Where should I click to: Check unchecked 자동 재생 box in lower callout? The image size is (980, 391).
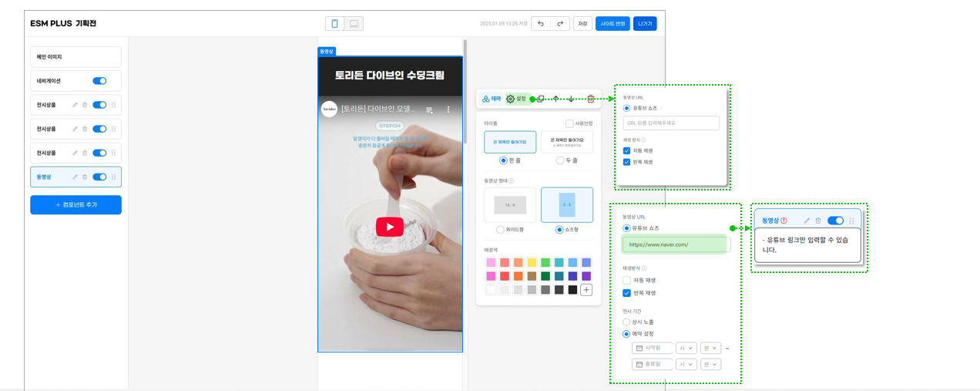(x=626, y=281)
